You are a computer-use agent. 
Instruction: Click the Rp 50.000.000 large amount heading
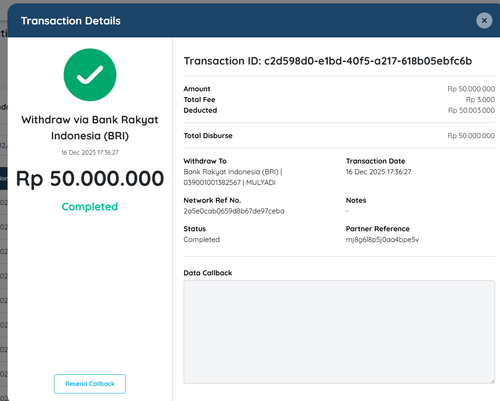click(x=90, y=178)
